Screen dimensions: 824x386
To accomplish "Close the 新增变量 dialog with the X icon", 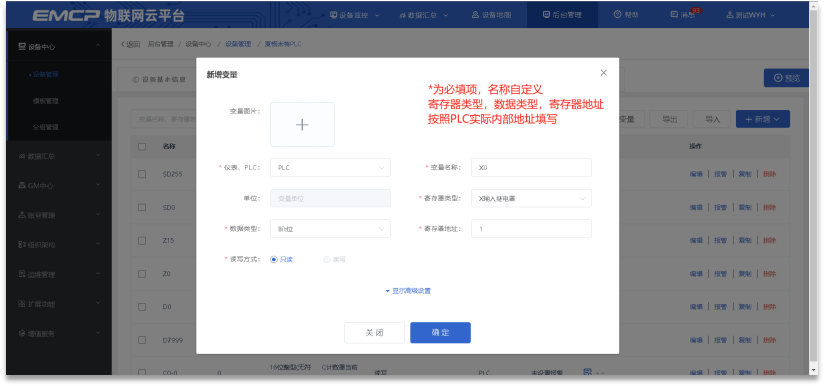I will (x=603, y=73).
